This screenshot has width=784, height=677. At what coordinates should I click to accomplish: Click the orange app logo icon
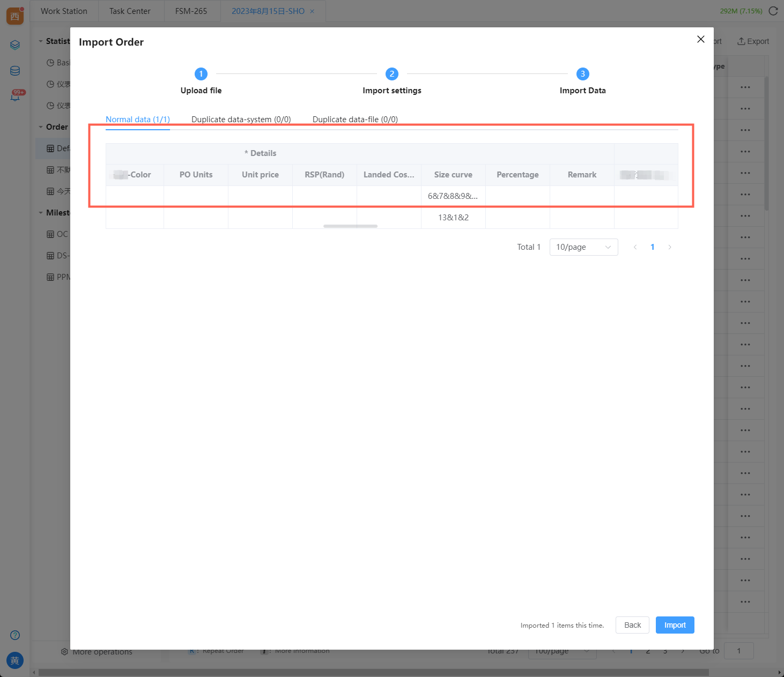[15, 16]
